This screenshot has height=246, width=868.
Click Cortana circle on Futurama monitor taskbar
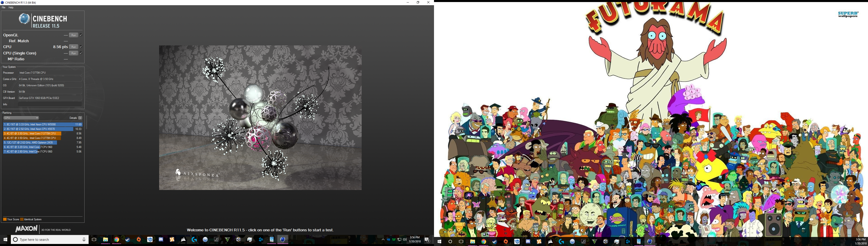point(450,242)
